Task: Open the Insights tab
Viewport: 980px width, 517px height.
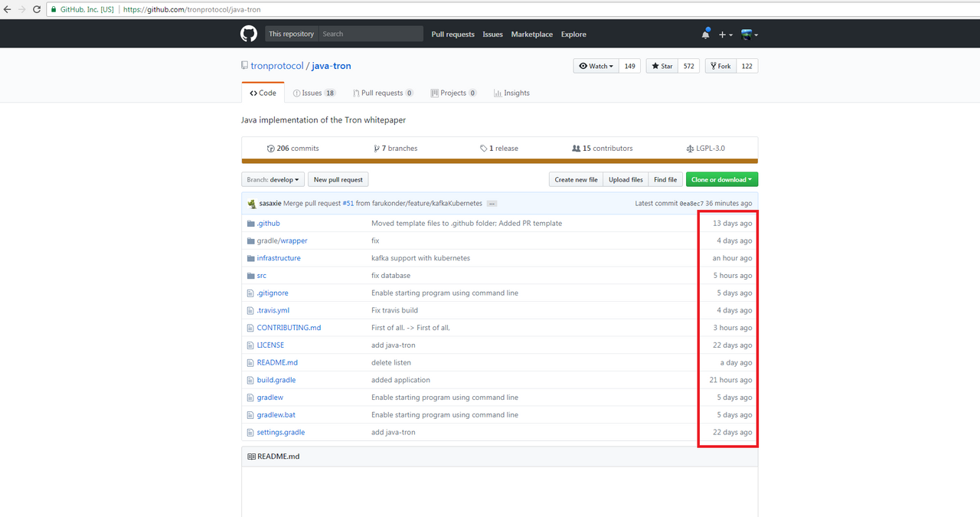Action: click(x=511, y=93)
